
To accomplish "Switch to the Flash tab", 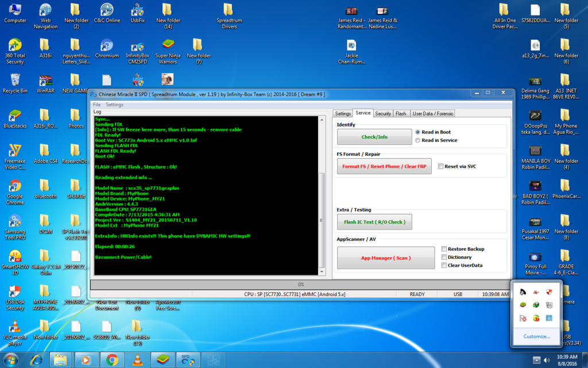I will (400, 113).
